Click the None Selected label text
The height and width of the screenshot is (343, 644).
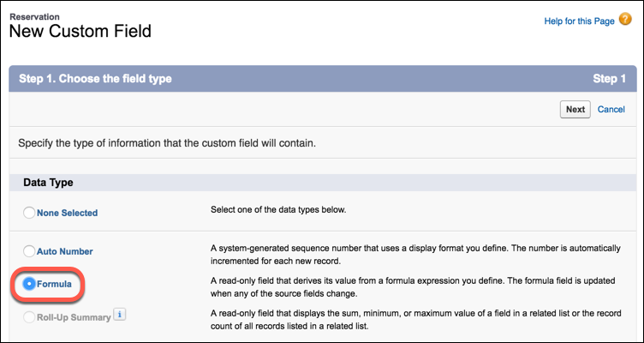pos(68,213)
